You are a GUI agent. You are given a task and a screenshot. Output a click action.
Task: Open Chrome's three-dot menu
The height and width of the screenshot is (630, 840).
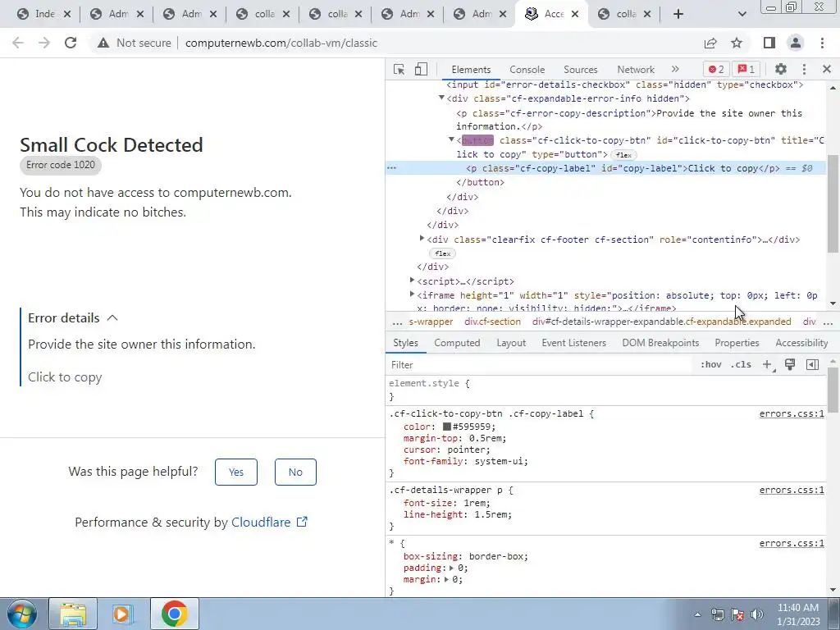coord(822,43)
